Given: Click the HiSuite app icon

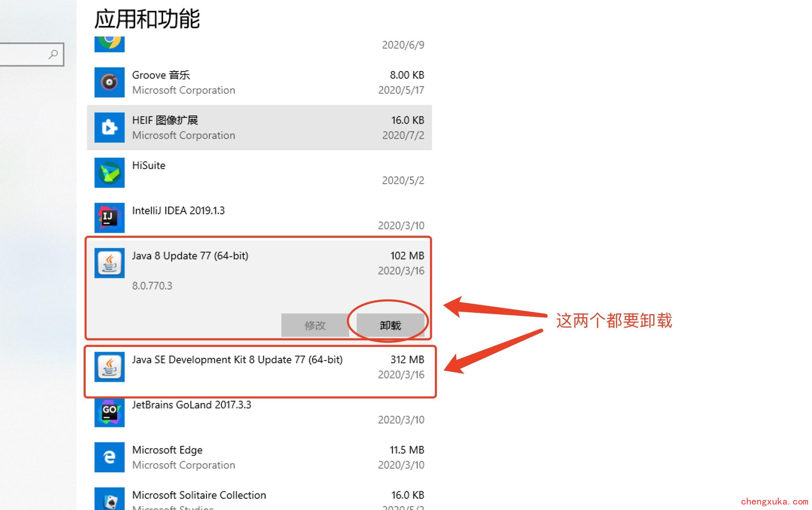Looking at the screenshot, I should pyautogui.click(x=110, y=173).
